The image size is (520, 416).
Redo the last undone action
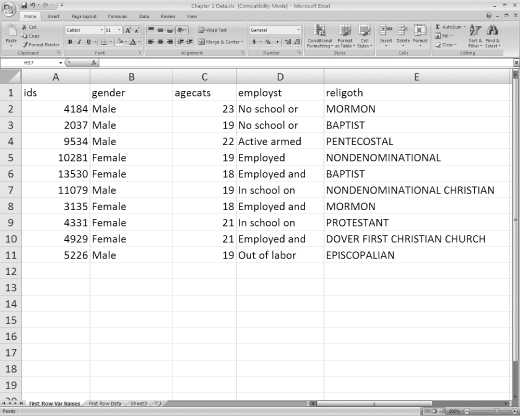(x=45, y=5)
